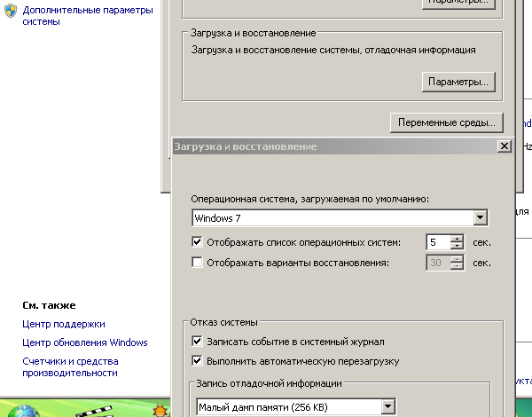Uncheck Выполнить автоматическую перезагрузку
The image size is (532, 417).
point(197,360)
